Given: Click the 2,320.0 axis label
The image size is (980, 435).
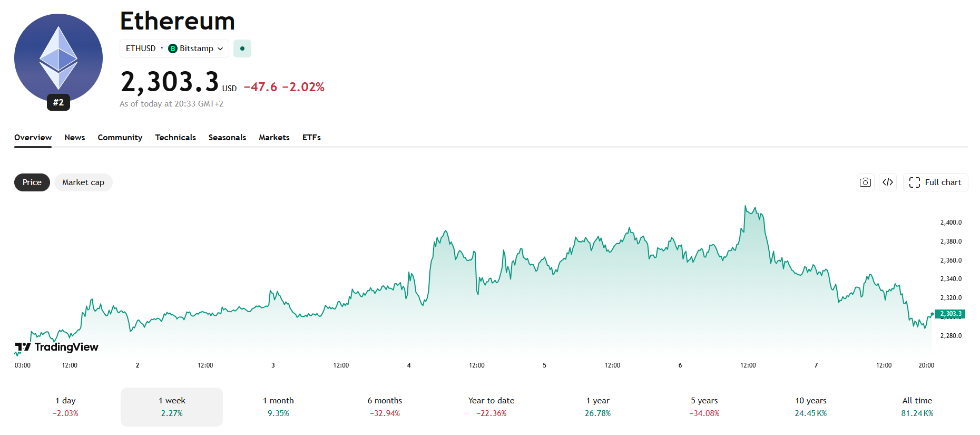Looking at the screenshot, I should 951,298.
